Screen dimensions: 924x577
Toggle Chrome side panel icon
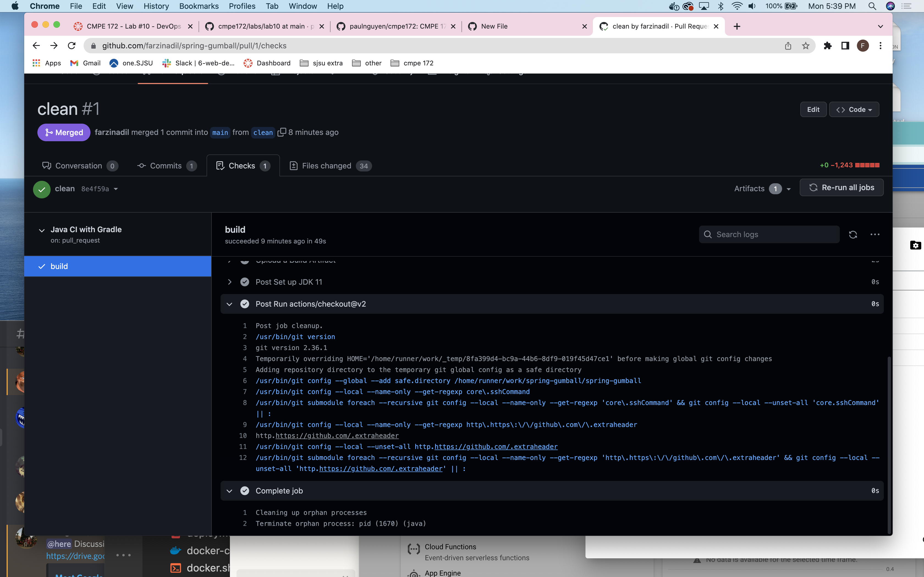[845, 46]
